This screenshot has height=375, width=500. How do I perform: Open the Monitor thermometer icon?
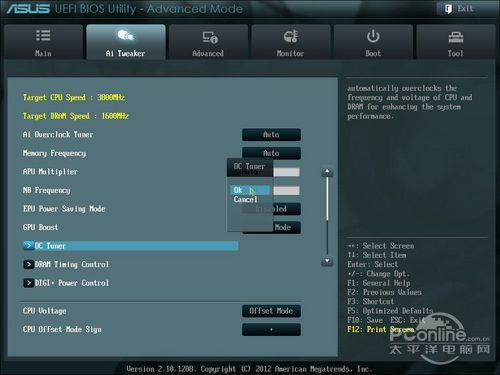[291, 36]
